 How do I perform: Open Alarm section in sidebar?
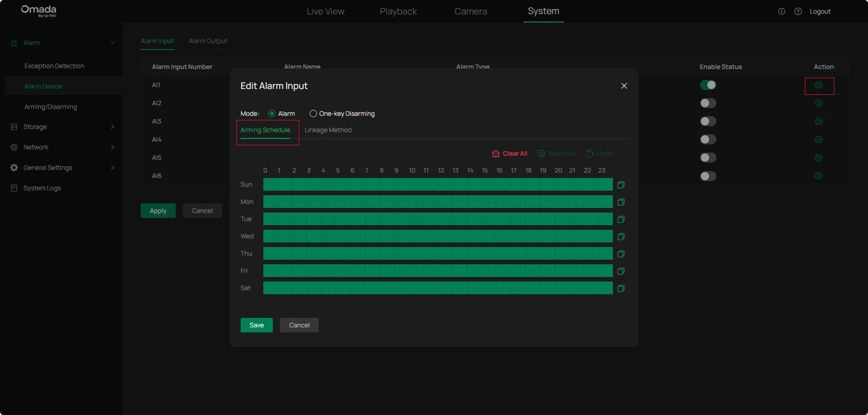(32, 43)
